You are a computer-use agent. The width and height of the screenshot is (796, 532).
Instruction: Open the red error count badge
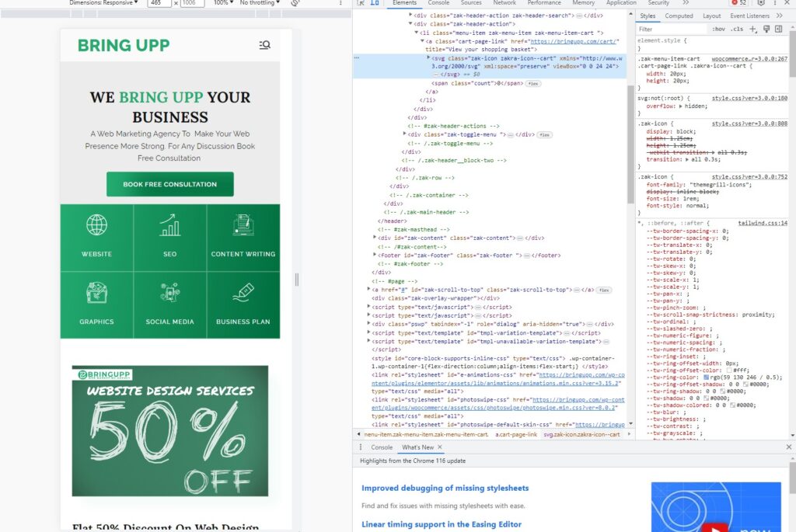[x=738, y=3]
